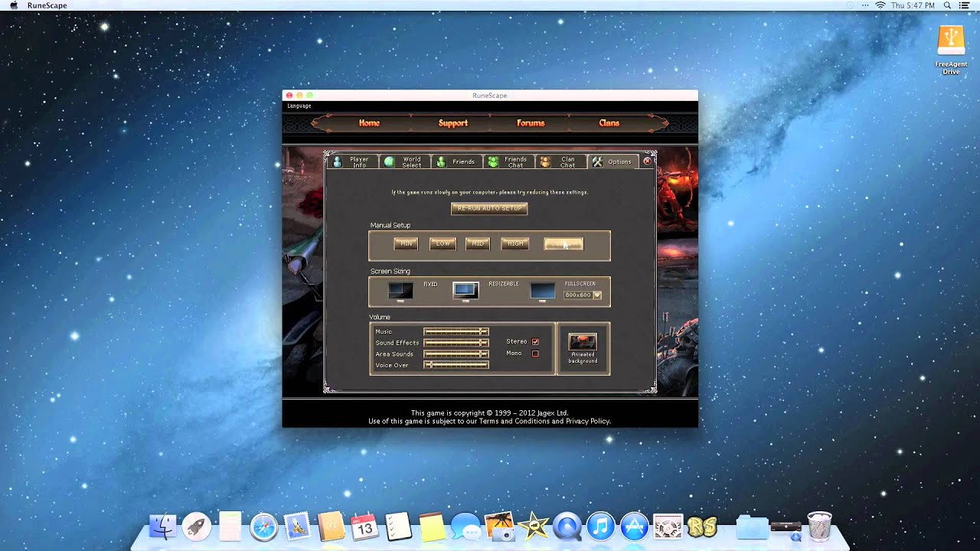Enable the Mono checkbox

(x=535, y=354)
